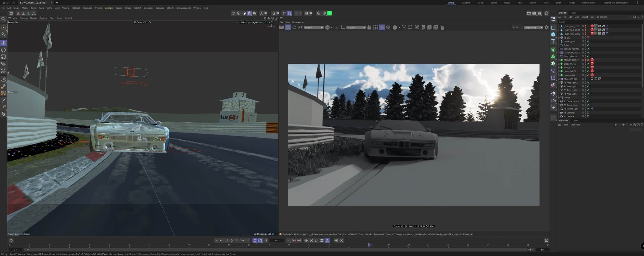This screenshot has height=256, width=644.
Task: Expand the Main_CAR_Still hierarchy in Objects panel
Action: 559,79
